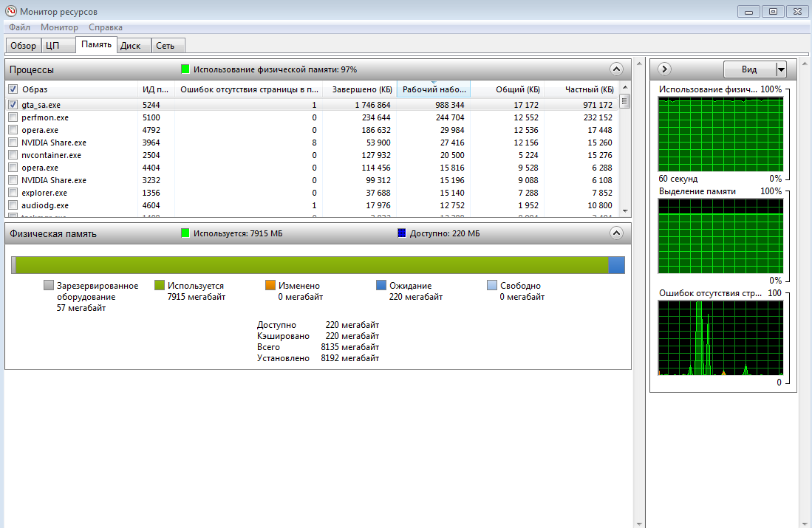Check NVIDIA Share.exe checkbox with PID 3232

click(13, 180)
